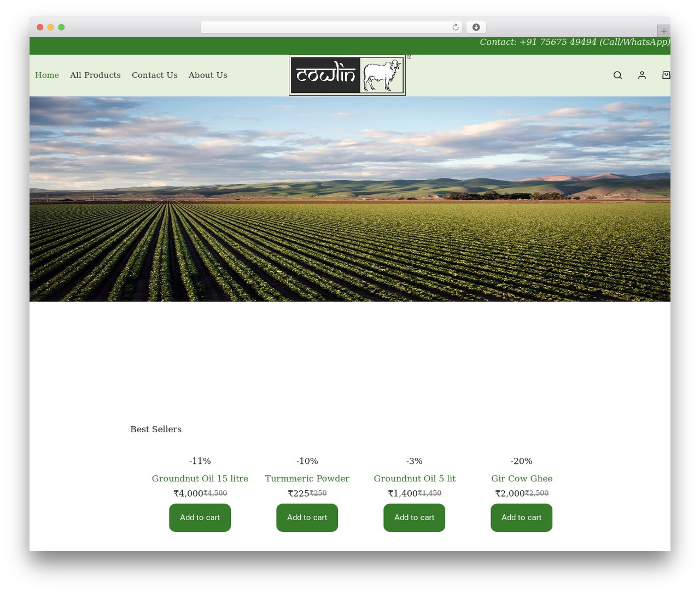The width and height of the screenshot is (700, 593).
Task: Click the browser reload icon
Action: point(456,27)
